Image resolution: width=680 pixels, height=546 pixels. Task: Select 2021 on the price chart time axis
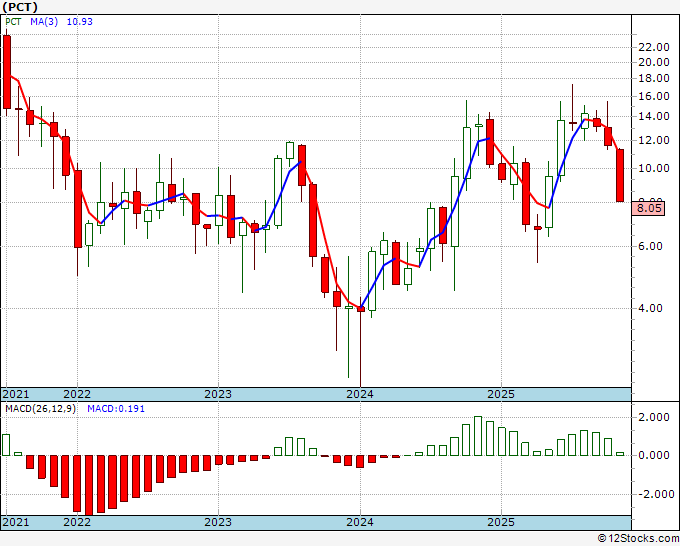pyautogui.click(x=16, y=394)
